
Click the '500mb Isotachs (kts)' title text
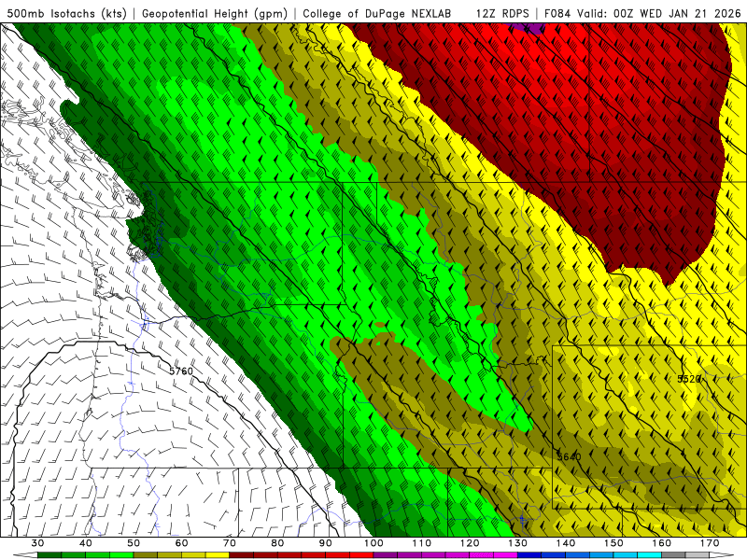66,14
